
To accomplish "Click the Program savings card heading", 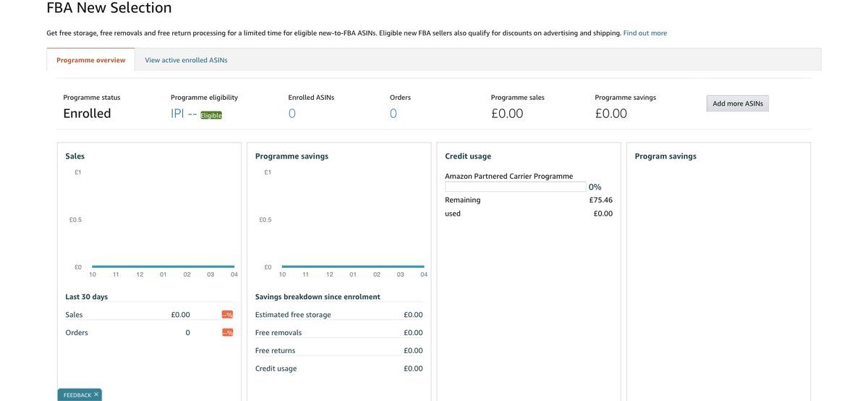I will (665, 156).
